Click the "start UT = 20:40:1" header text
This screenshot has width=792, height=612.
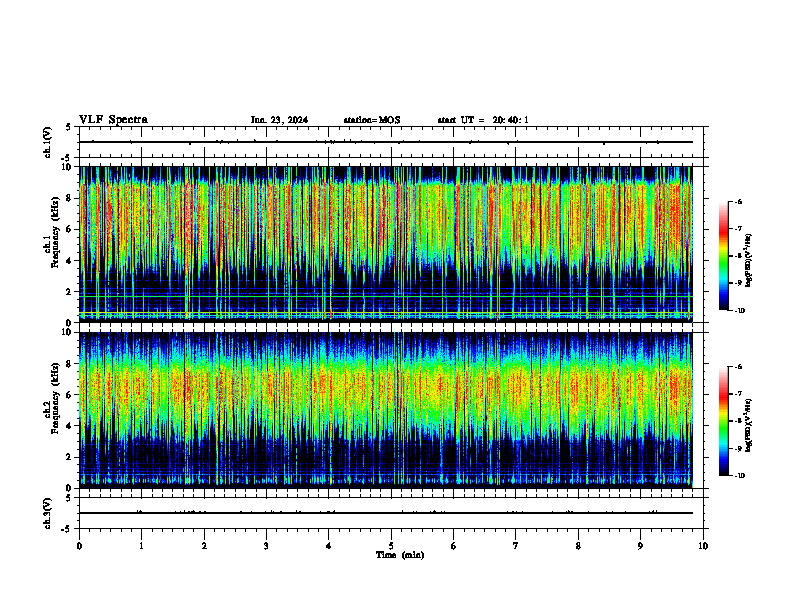pyautogui.click(x=483, y=120)
